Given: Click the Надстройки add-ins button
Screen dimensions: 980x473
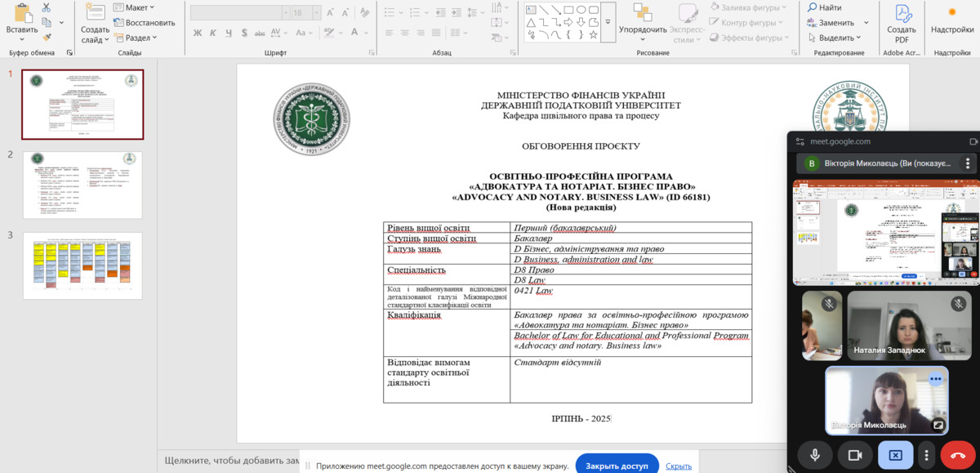Looking at the screenshot, I should [951, 20].
